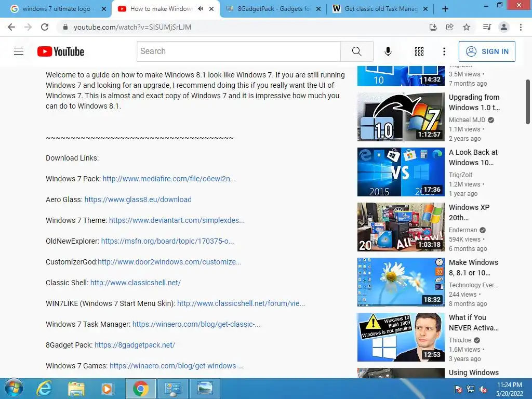Open the Windows Start orb
532x399 pixels.
click(x=14, y=388)
